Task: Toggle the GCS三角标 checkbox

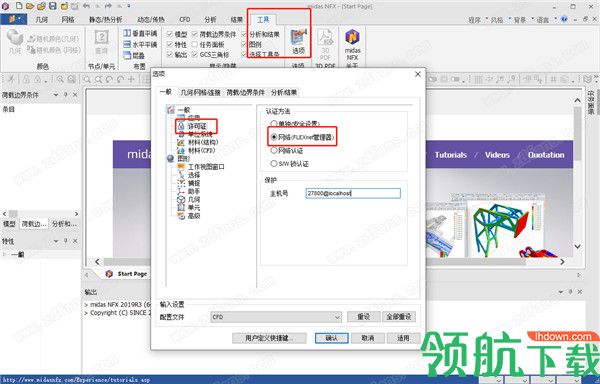Action: point(195,55)
